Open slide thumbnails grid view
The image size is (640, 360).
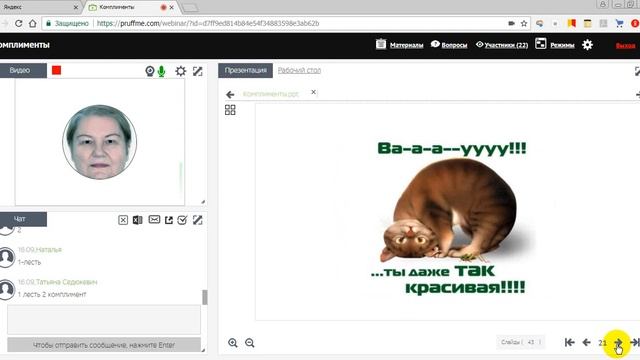click(x=230, y=110)
